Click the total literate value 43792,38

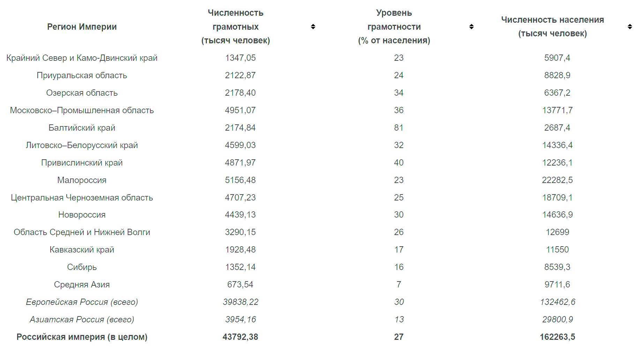(x=240, y=337)
